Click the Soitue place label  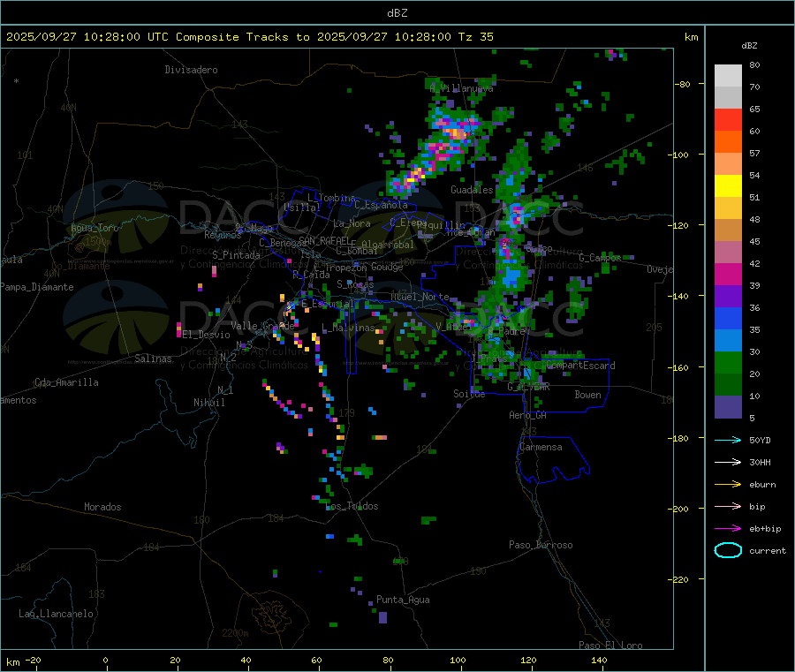[469, 394]
